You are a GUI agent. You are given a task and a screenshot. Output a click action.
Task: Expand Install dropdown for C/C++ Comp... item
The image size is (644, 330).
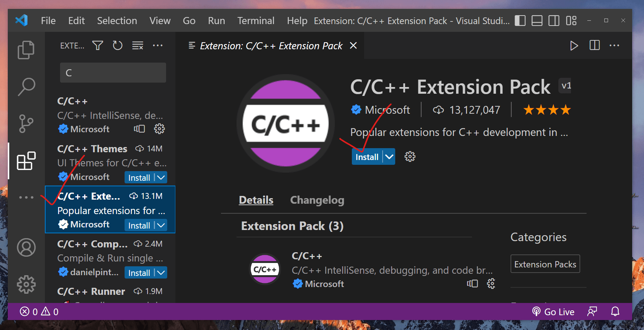pyautogui.click(x=161, y=273)
